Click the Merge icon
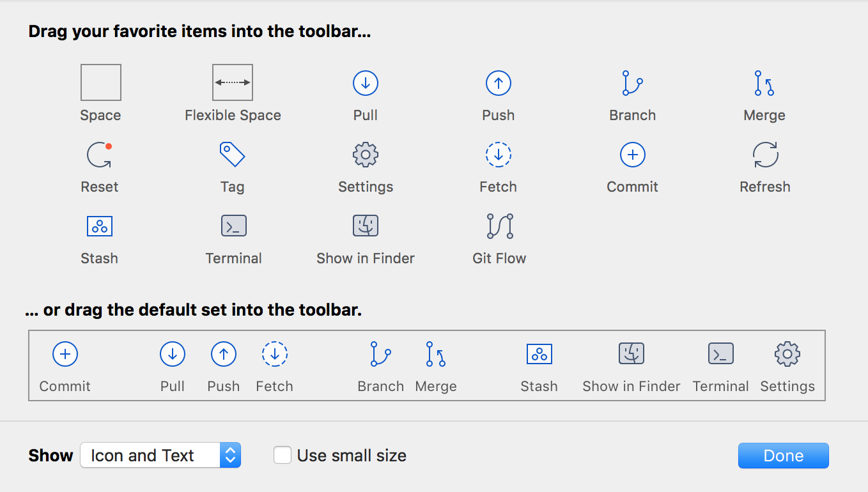 [x=764, y=82]
